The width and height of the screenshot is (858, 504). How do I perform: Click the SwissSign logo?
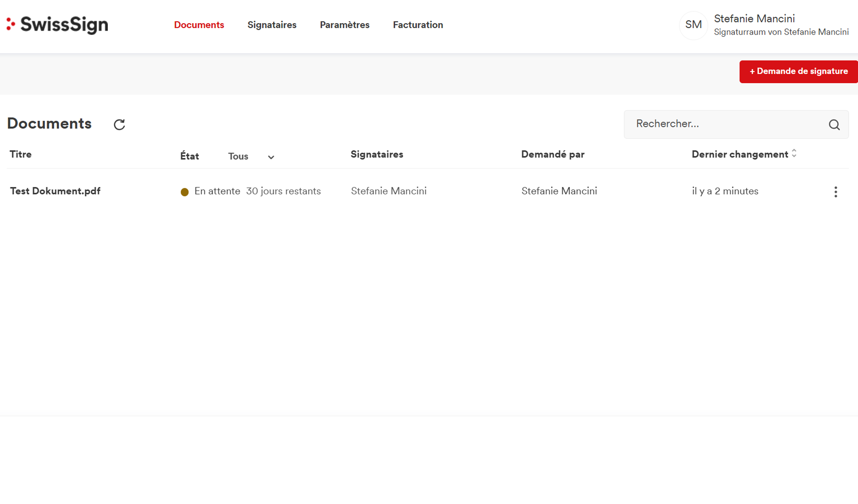[x=57, y=25]
